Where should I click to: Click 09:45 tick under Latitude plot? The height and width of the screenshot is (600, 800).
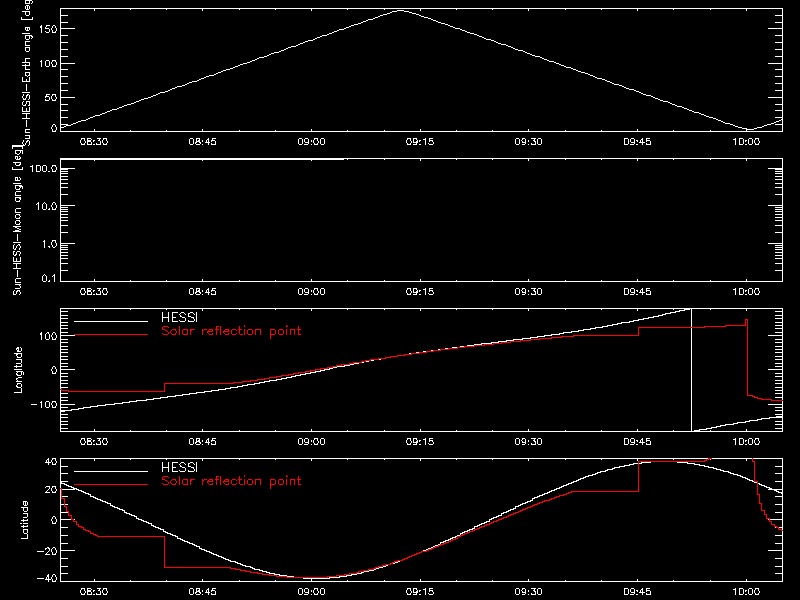point(637,591)
